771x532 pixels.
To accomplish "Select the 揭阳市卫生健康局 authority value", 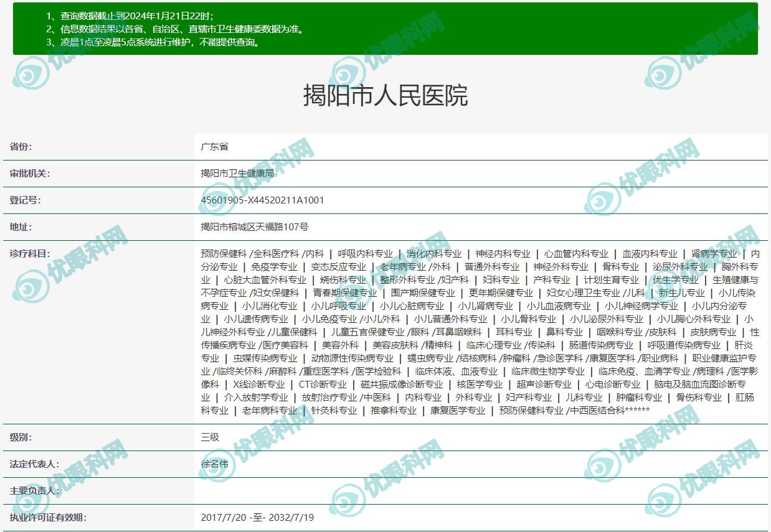I will pyautogui.click(x=237, y=174).
